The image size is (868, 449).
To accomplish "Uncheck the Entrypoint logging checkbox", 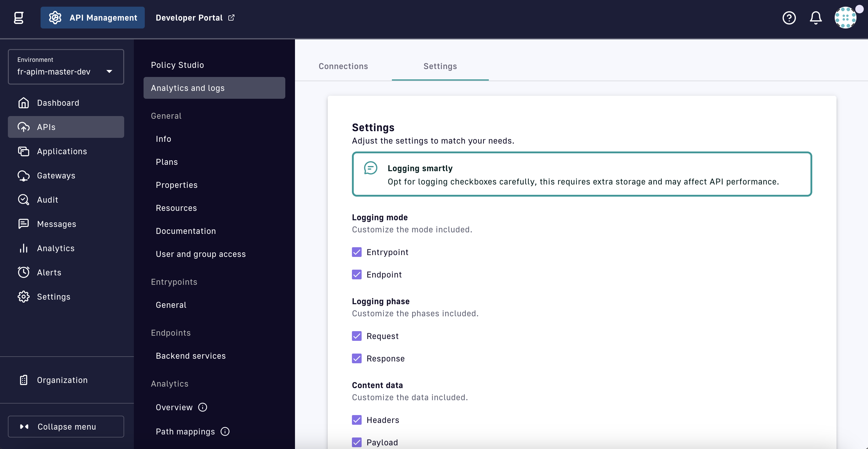I will (x=356, y=252).
